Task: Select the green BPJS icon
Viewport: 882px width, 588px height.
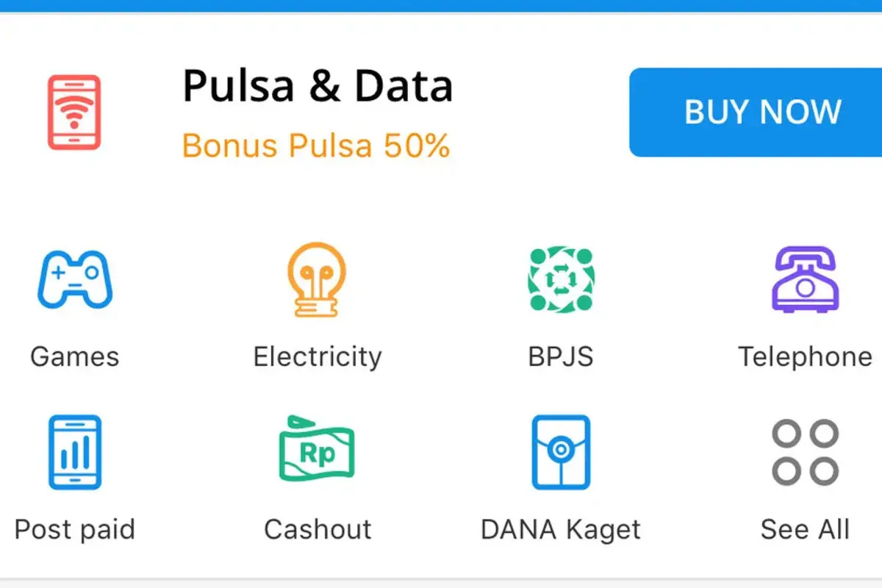Action: click(x=561, y=279)
